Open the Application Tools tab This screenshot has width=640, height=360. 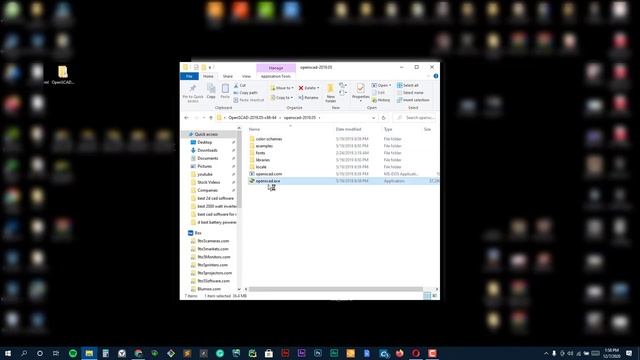click(x=276, y=76)
